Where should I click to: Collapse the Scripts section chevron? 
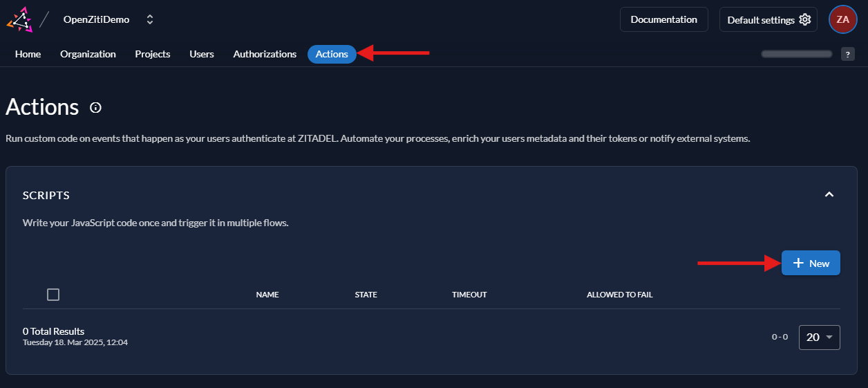pos(829,195)
